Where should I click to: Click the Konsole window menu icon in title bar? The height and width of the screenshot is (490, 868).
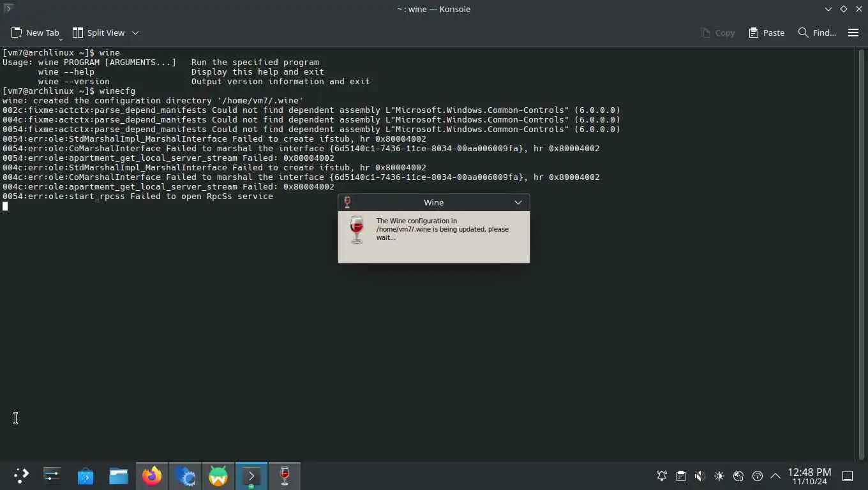tap(8, 8)
